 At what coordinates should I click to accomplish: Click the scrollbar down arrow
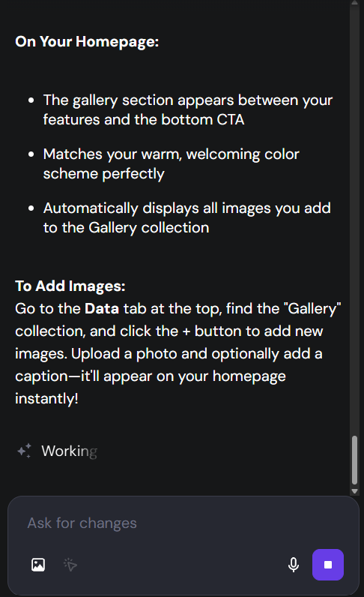point(354,491)
